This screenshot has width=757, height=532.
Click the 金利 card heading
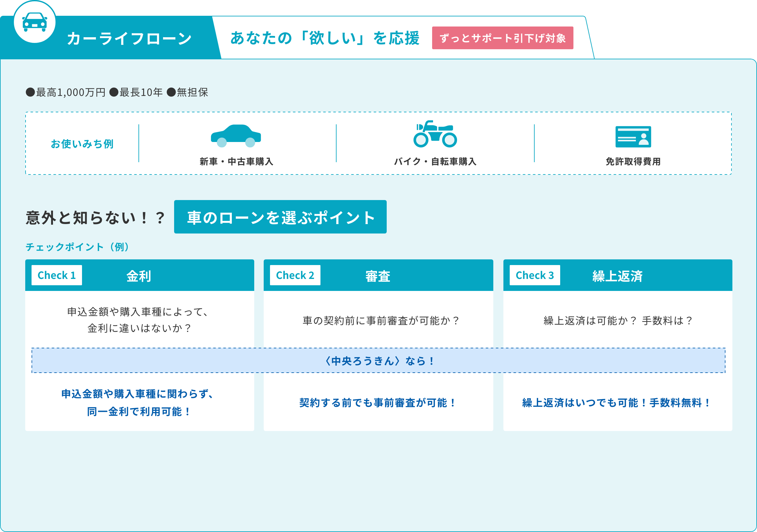point(139,276)
